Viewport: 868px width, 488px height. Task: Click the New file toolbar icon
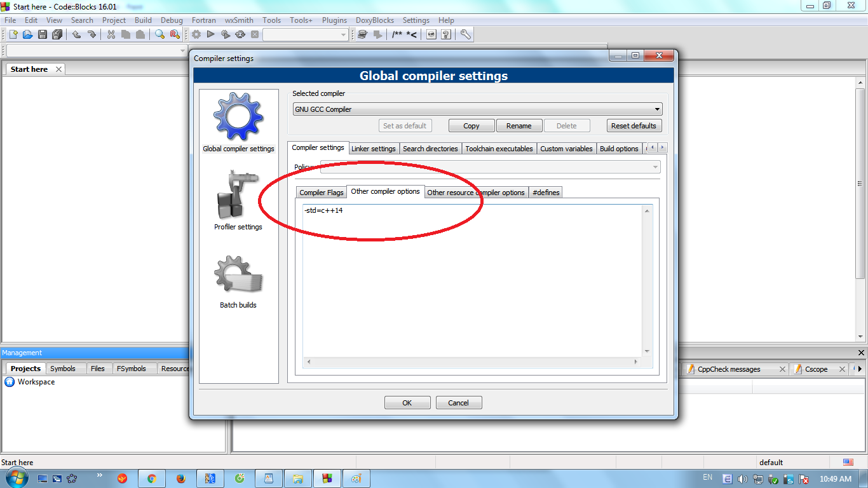(13, 34)
